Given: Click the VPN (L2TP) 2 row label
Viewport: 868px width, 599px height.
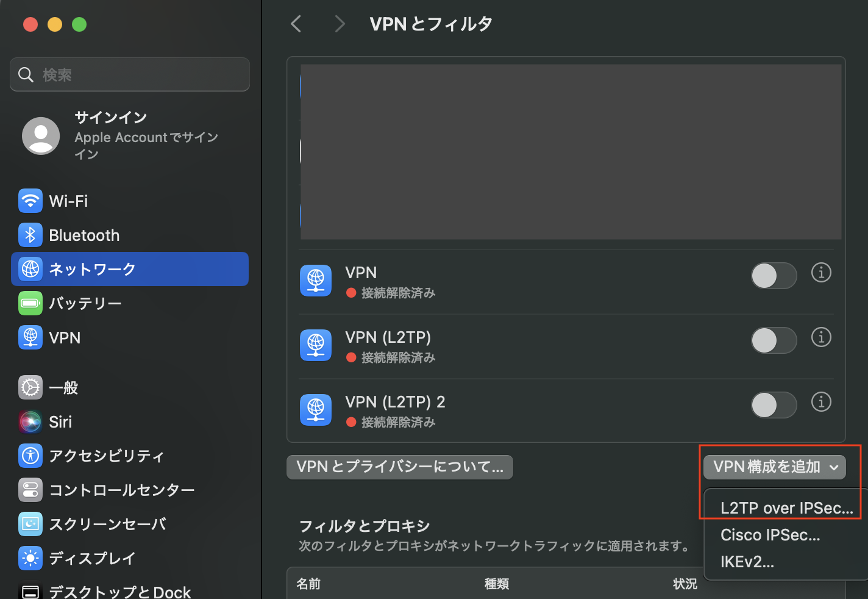Looking at the screenshot, I should 395,402.
